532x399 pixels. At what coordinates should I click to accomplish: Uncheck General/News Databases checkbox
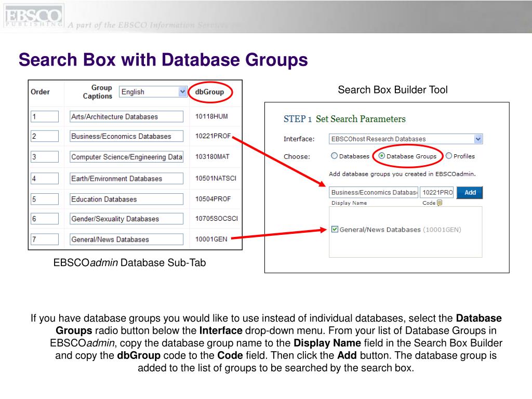click(x=335, y=229)
